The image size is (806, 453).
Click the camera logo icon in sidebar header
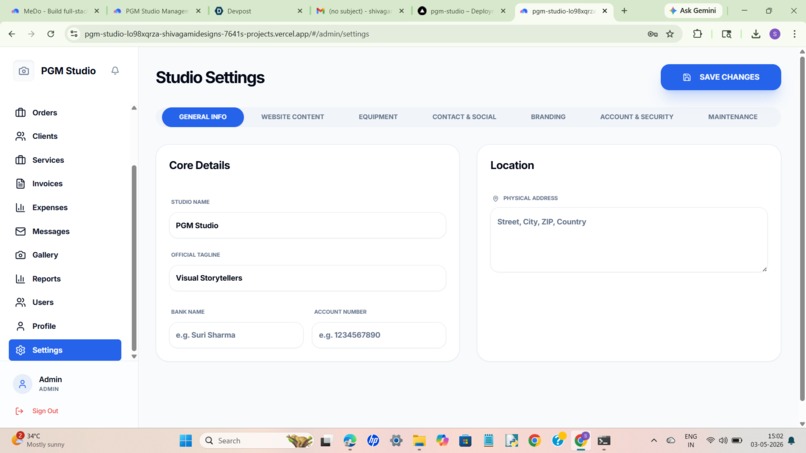tap(24, 71)
